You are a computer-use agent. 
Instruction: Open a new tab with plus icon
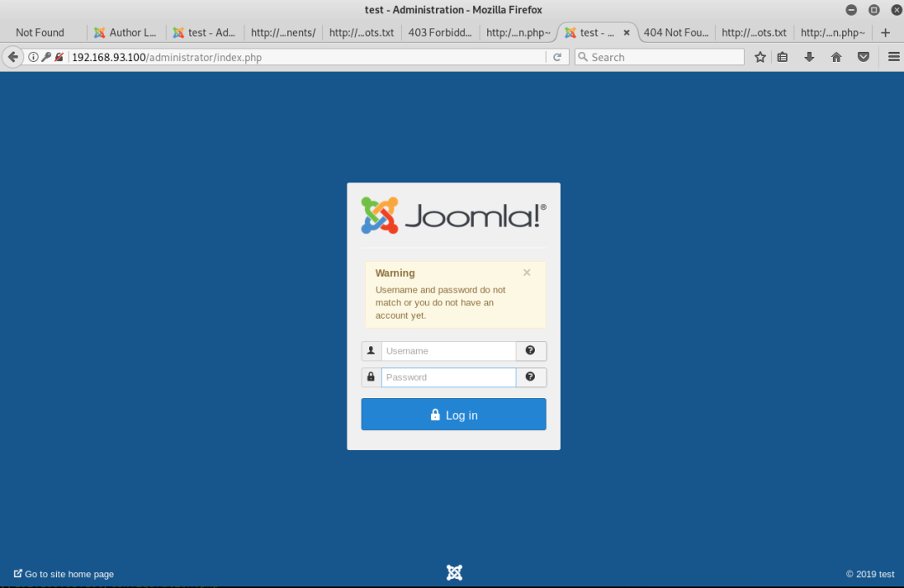885,33
